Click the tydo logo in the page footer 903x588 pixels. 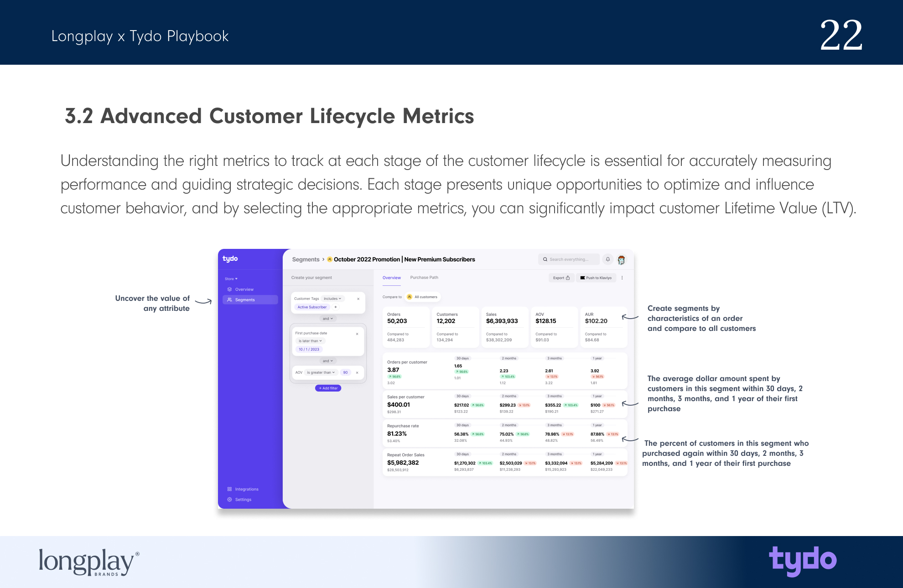(x=803, y=561)
